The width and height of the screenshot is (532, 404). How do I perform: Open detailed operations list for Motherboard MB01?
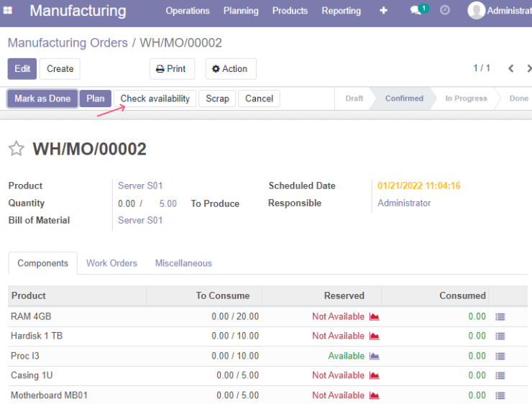pyautogui.click(x=500, y=395)
